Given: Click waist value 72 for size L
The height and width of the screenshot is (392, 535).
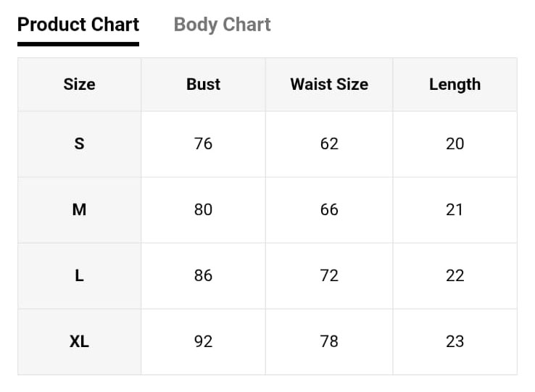Looking at the screenshot, I should click(x=329, y=275).
